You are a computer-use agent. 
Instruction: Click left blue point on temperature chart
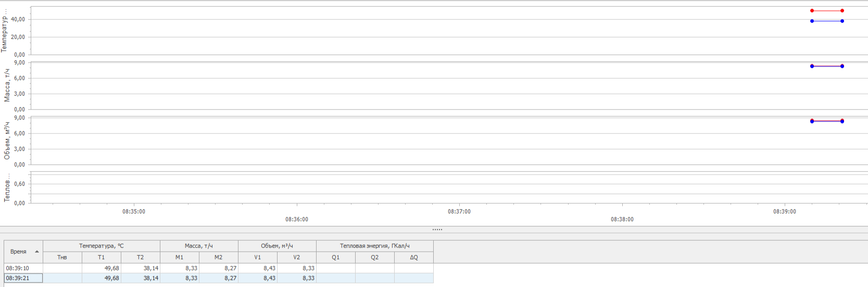coord(812,21)
